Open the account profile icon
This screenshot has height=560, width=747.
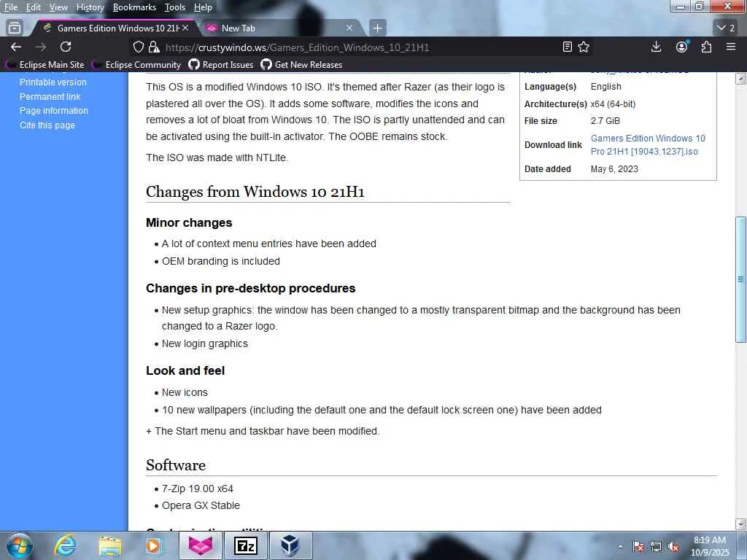[682, 47]
